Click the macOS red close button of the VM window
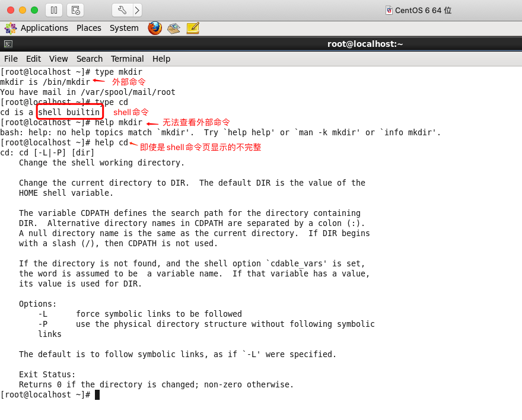 [11, 10]
